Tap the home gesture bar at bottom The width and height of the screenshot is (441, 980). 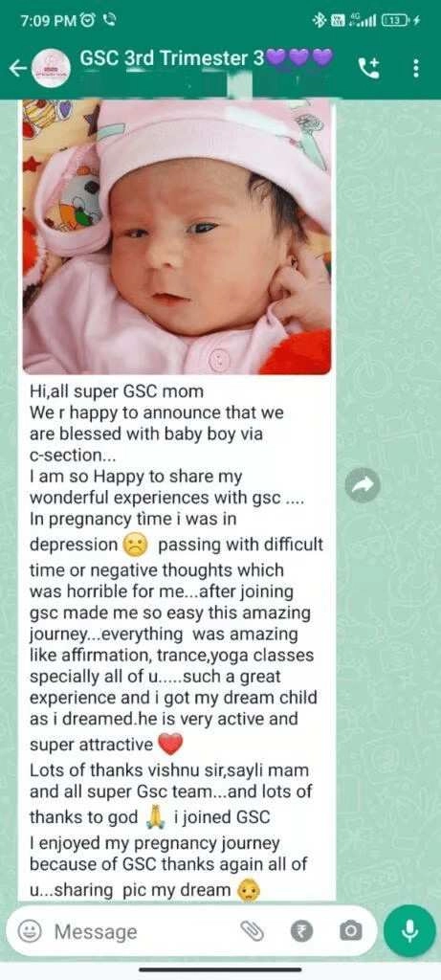[220, 969]
